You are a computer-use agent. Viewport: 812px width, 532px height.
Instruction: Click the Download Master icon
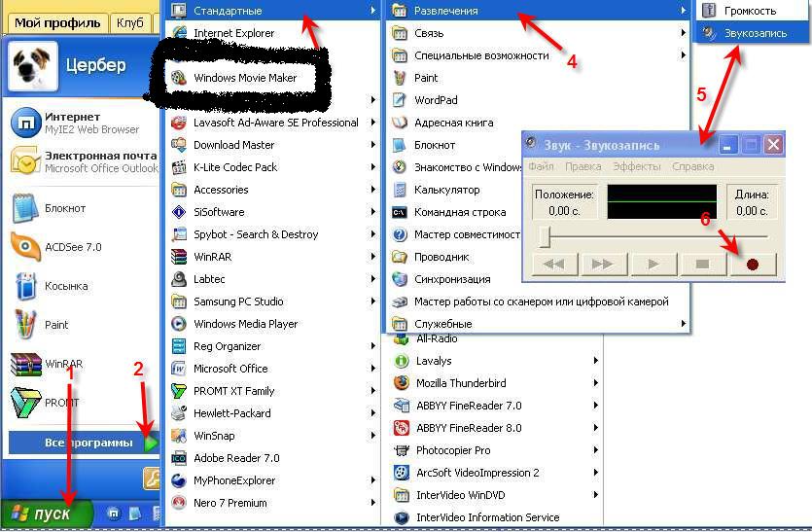coord(179,145)
